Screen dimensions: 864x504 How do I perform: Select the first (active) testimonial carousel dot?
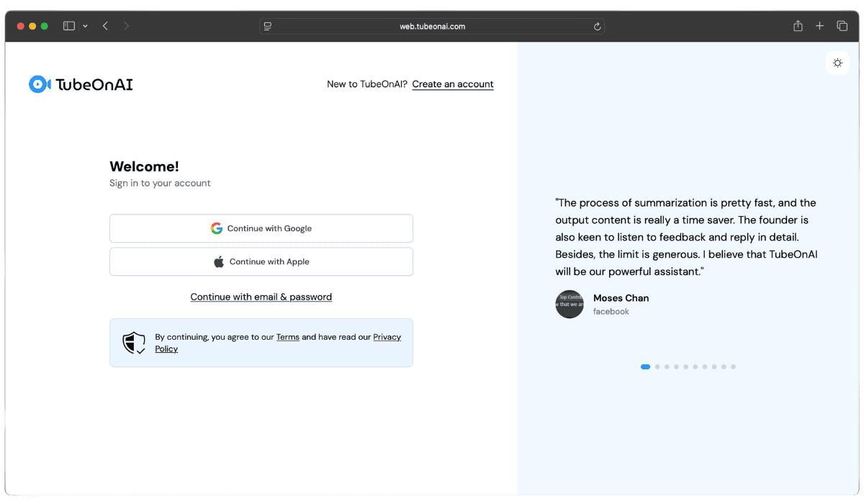point(645,367)
